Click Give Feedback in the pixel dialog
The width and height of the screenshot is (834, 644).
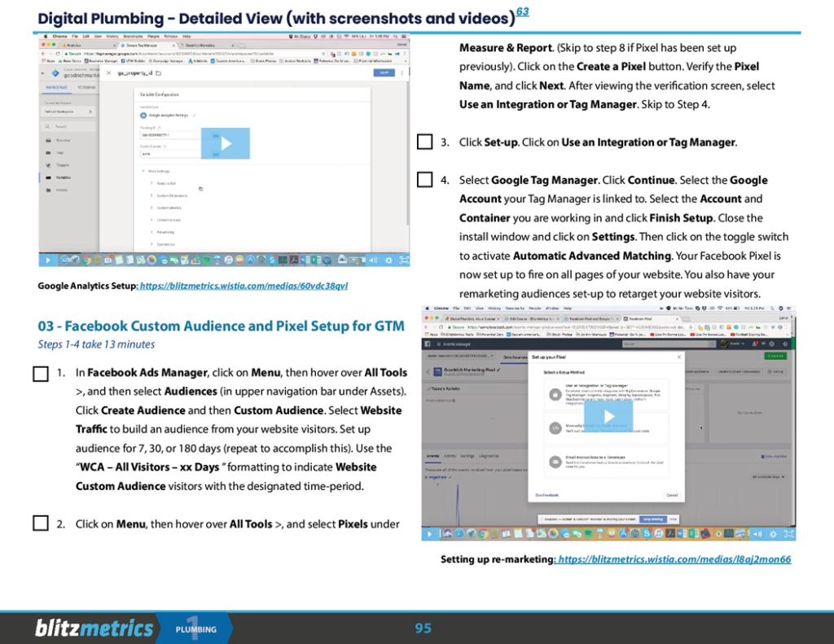546,495
